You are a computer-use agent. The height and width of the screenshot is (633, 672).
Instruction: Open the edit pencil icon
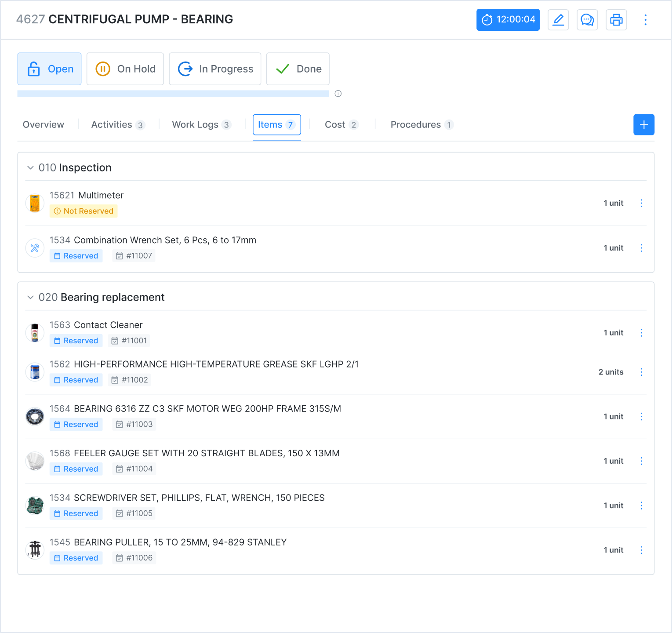[x=558, y=20]
